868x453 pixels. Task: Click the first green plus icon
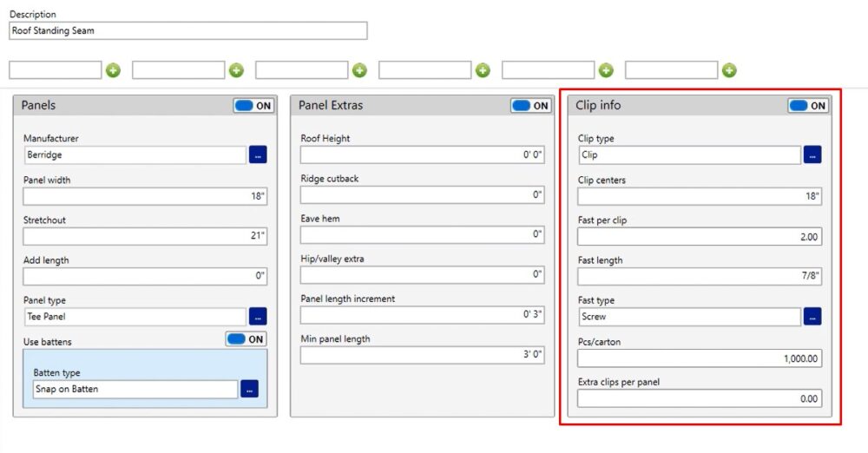(113, 70)
